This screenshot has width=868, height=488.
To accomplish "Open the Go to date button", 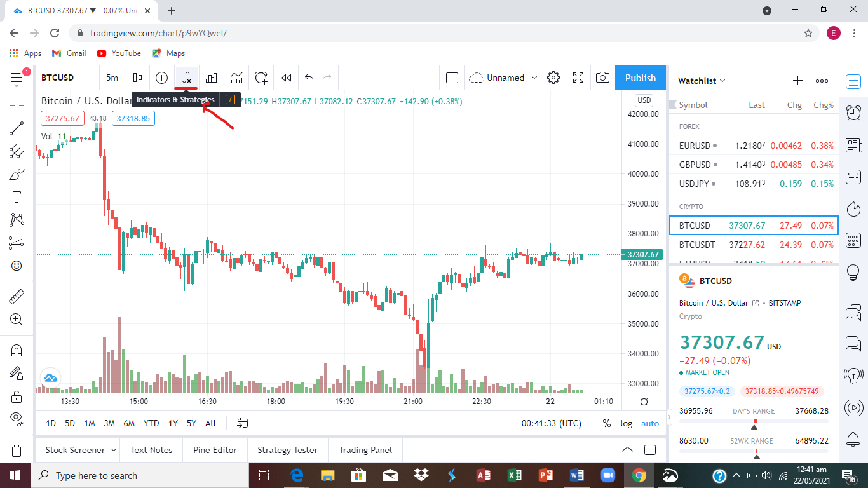I will (x=242, y=423).
